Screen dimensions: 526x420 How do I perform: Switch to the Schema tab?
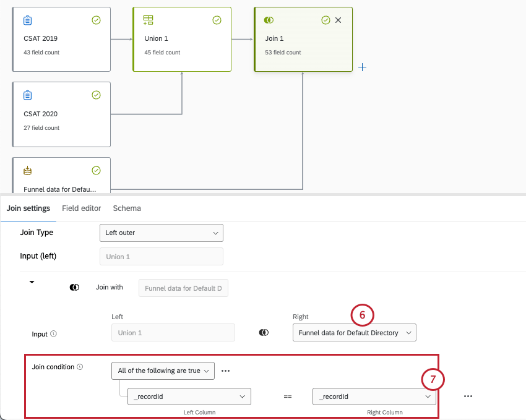tap(126, 208)
